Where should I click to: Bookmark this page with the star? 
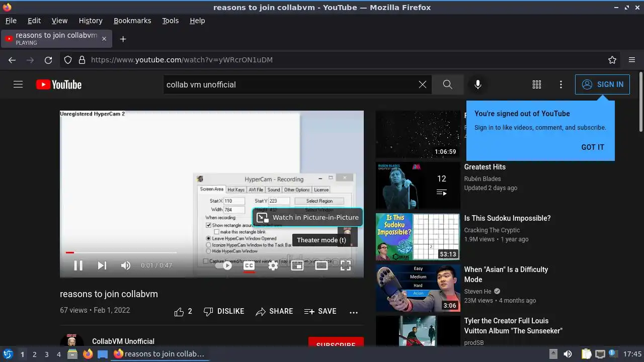612,60
